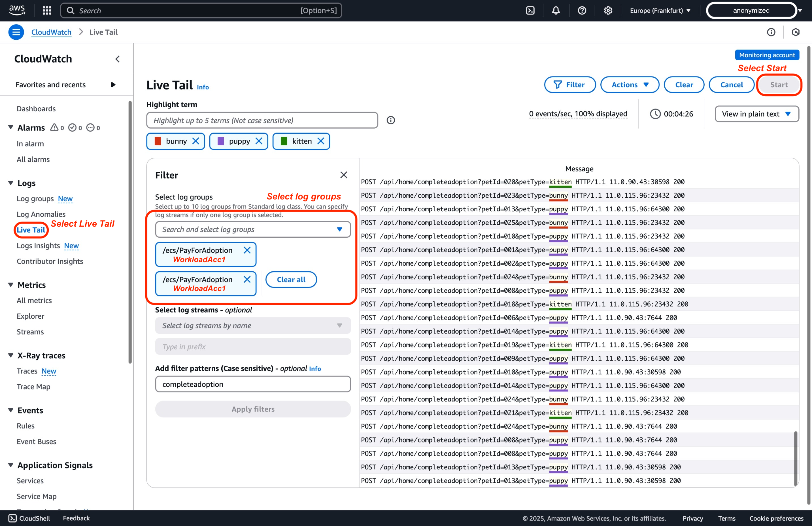
Task: Collapse the Alarms section
Action: [x=10, y=127]
